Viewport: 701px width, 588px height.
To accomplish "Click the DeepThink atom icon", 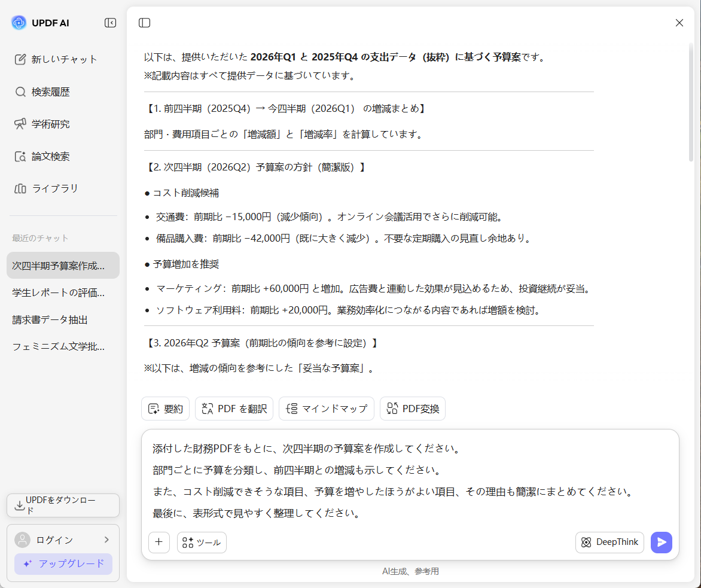I will coord(586,543).
